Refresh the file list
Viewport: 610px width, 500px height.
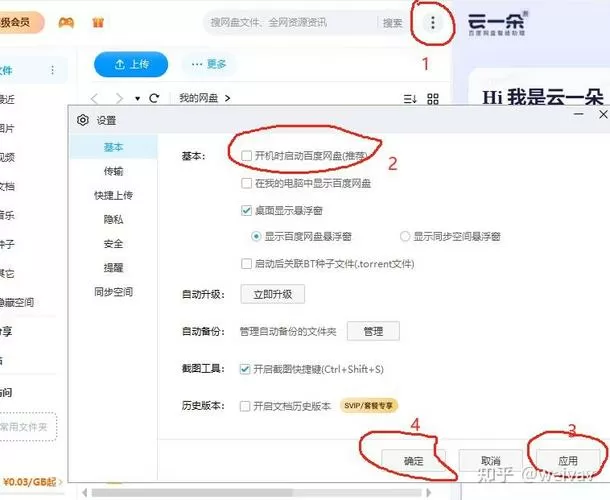[154, 98]
